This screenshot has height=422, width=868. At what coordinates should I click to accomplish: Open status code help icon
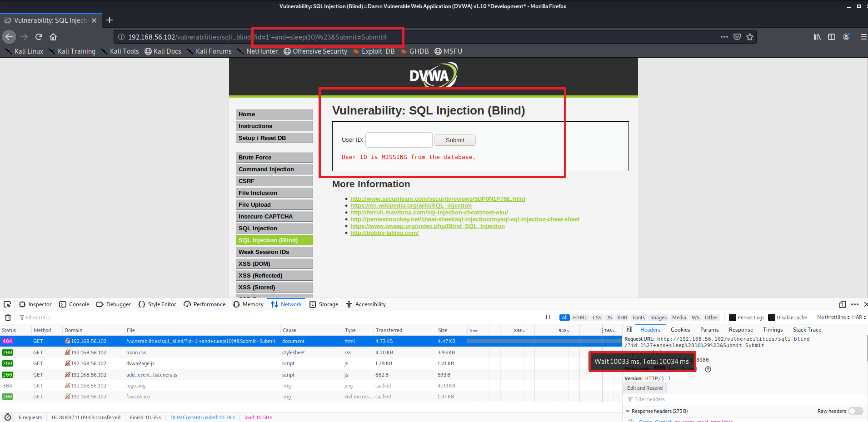pos(708,369)
